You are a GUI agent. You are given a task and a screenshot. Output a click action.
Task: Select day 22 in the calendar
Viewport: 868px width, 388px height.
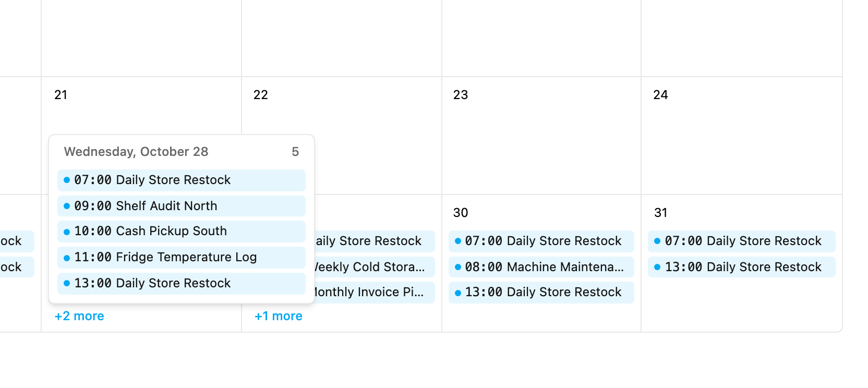(342, 136)
